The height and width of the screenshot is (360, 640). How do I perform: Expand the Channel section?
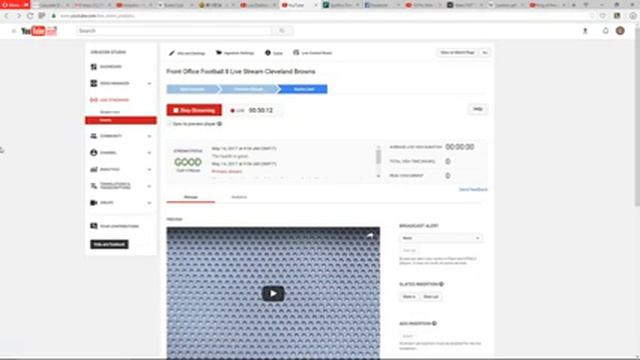[149, 153]
